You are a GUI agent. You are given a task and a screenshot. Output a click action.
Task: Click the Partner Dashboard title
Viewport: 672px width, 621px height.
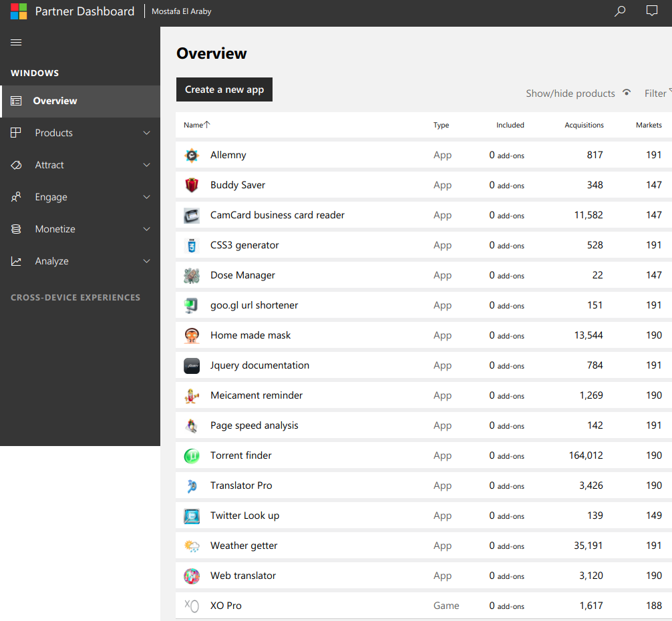click(x=85, y=11)
